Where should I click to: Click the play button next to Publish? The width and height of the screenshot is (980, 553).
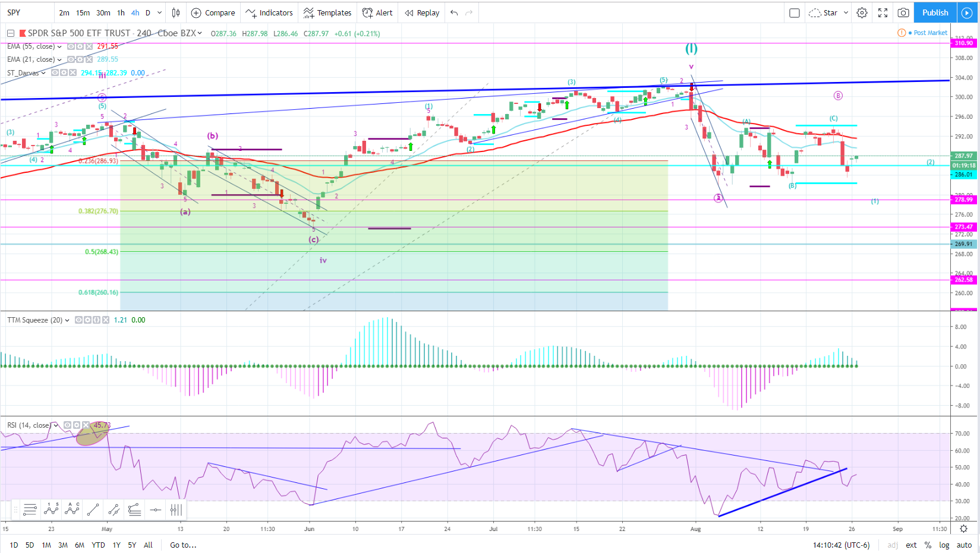[967, 12]
